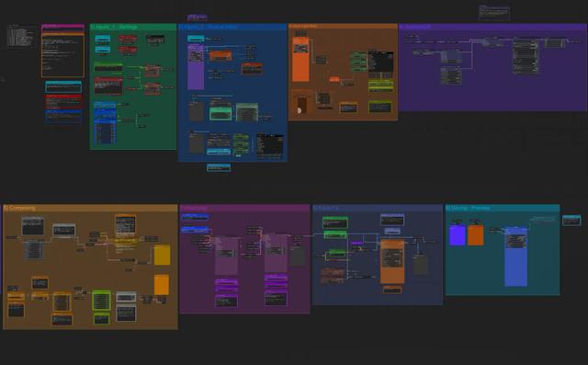Select the green Inputs Settings group header

click(133, 27)
